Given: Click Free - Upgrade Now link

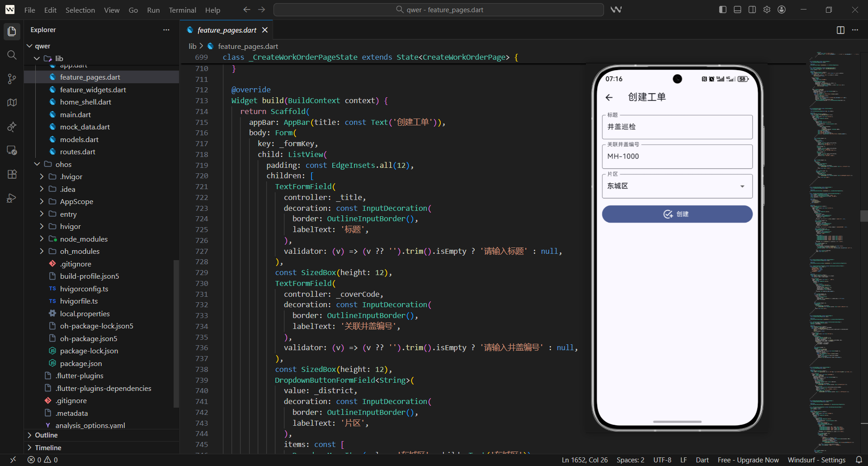Looking at the screenshot, I should [x=748, y=460].
